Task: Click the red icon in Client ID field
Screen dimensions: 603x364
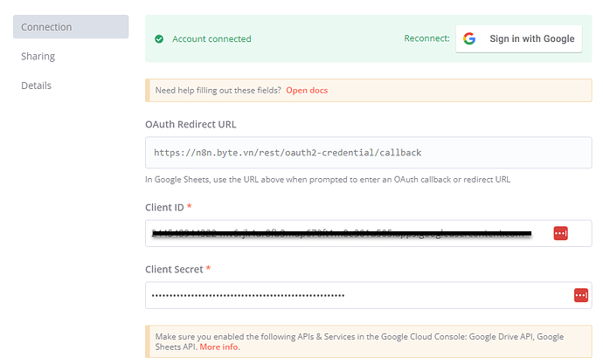Action: (560, 233)
